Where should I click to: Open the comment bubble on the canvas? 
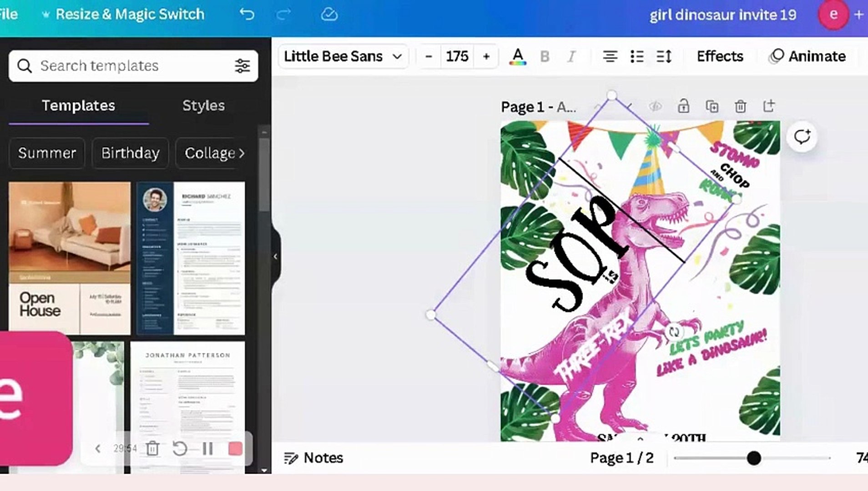pyautogui.click(x=802, y=137)
